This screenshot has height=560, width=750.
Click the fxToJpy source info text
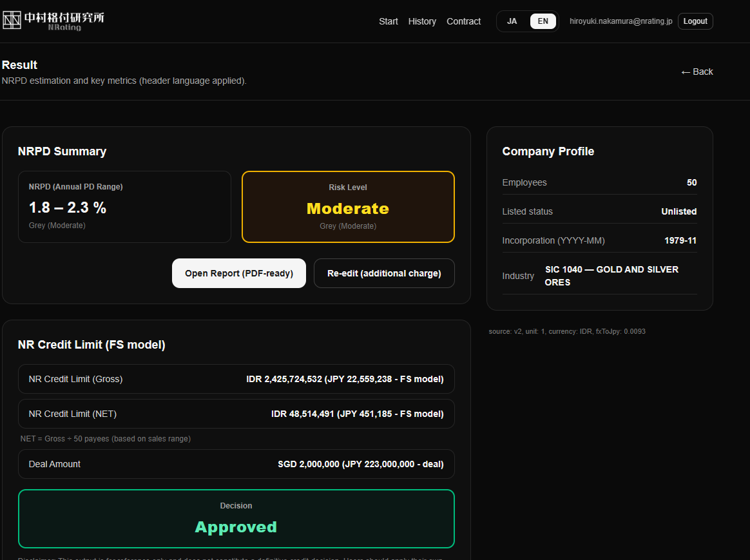coord(567,331)
